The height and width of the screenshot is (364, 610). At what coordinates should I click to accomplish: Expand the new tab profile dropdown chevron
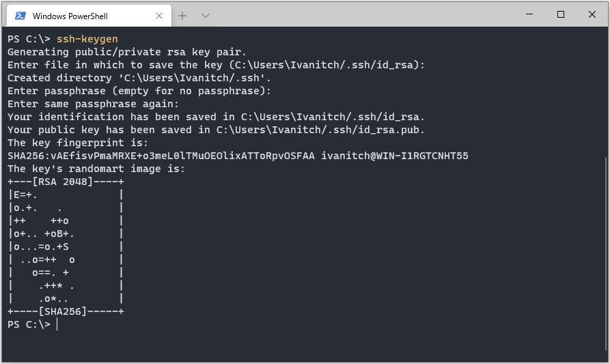coord(206,15)
